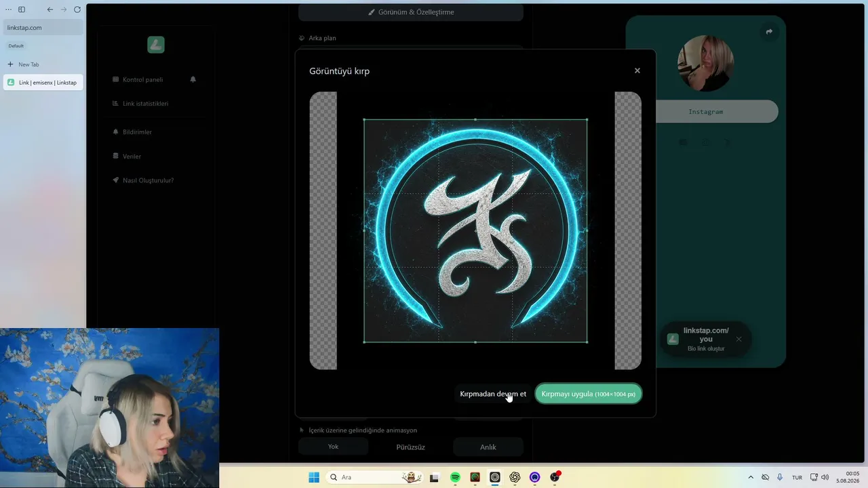Open Link istatistikleri in sidebar

pyautogui.click(x=140, y=104)
